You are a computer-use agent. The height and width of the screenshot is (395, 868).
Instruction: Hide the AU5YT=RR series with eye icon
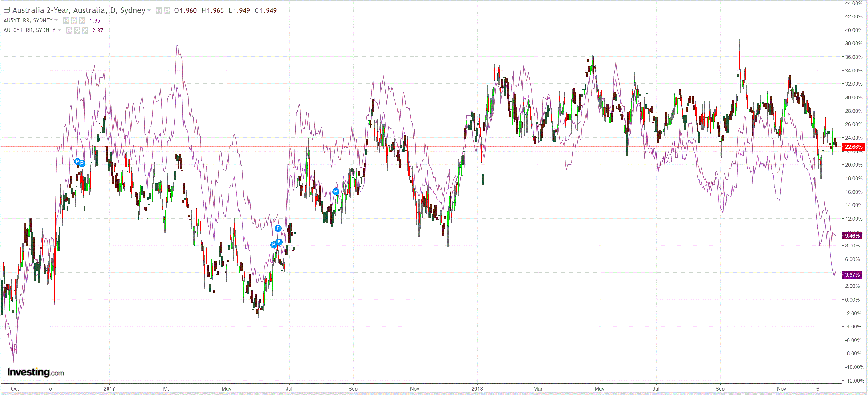pyautogui.click(x=66, y=20)
